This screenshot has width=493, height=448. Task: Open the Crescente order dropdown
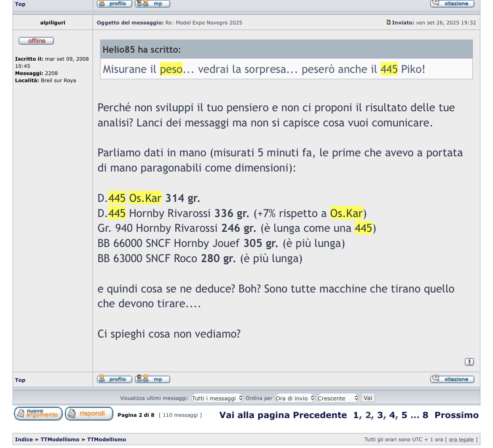point(338,398)
